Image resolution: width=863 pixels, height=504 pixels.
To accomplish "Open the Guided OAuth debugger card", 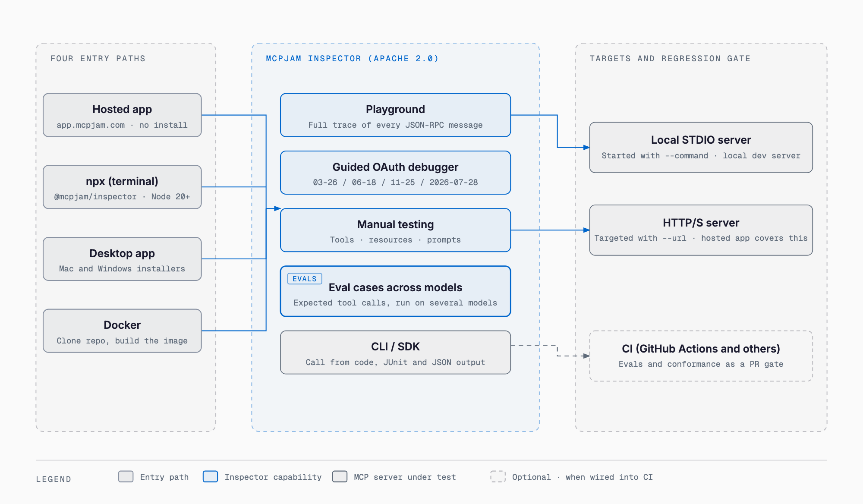I will click(395, 173).
